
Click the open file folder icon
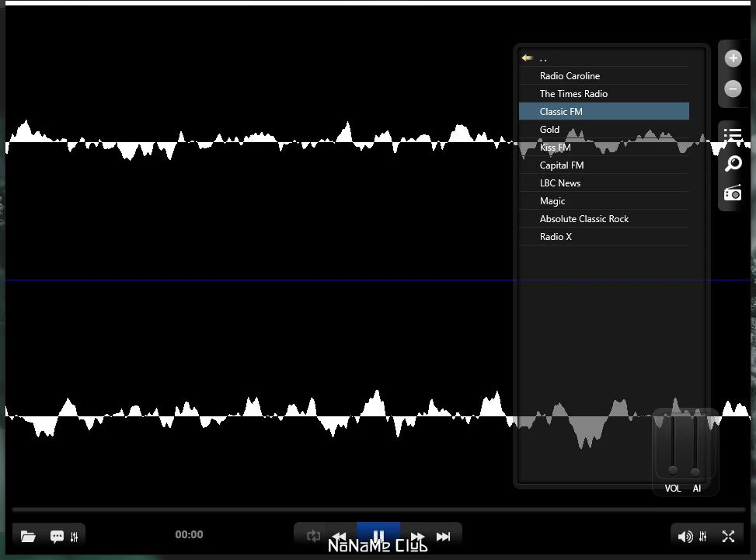28,536
